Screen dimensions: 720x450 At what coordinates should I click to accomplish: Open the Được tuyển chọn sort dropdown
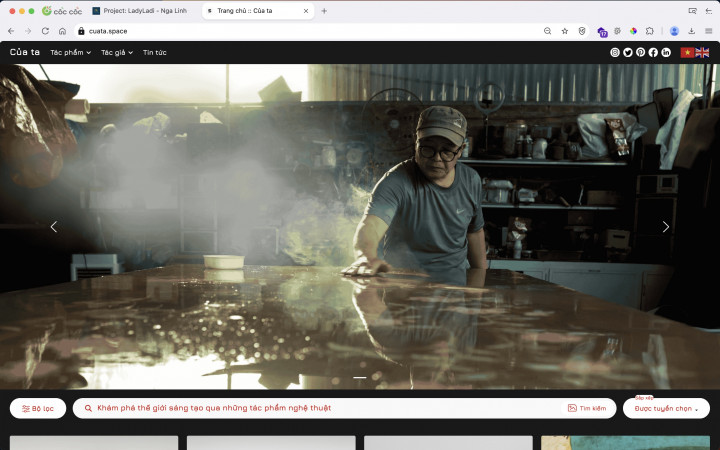click(x=666, y=408)
